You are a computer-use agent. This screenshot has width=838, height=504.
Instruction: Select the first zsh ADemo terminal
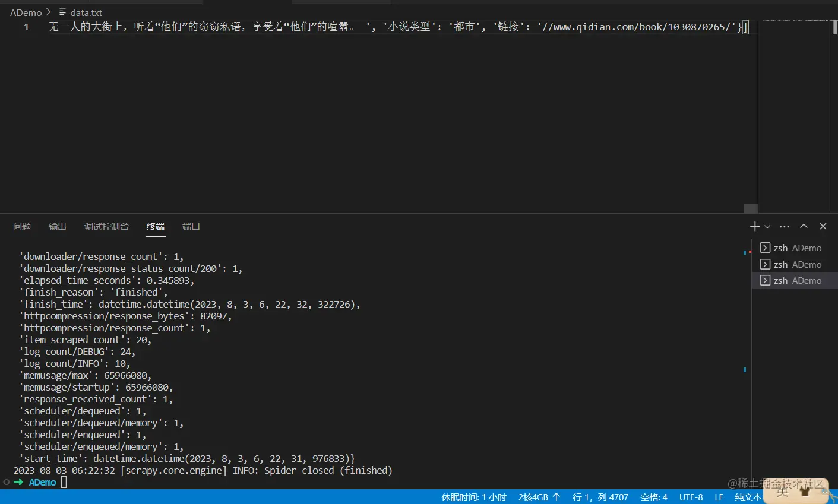(x=795, y=248)
